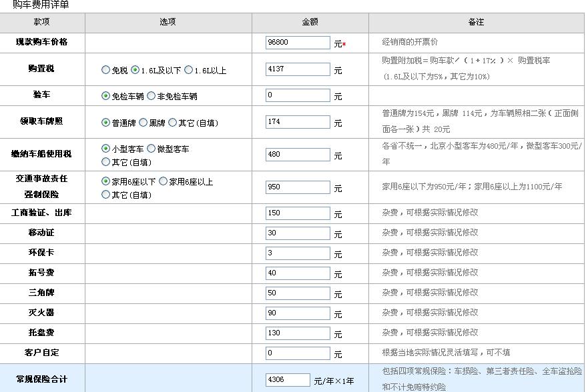Viewport: 586px width, 392px height.
Task: Focus the 三角牌 amount input
Action: (x=298, y=293)
